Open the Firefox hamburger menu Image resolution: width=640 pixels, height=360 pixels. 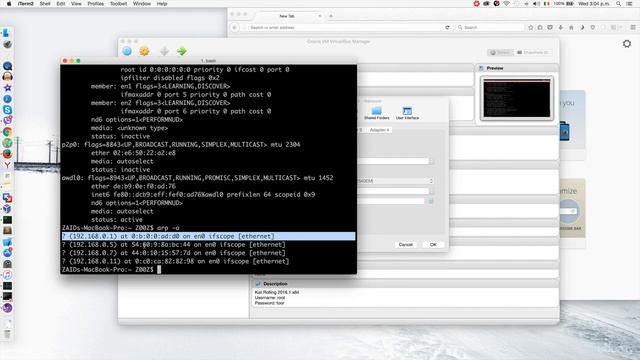click(x=633, y=27)
